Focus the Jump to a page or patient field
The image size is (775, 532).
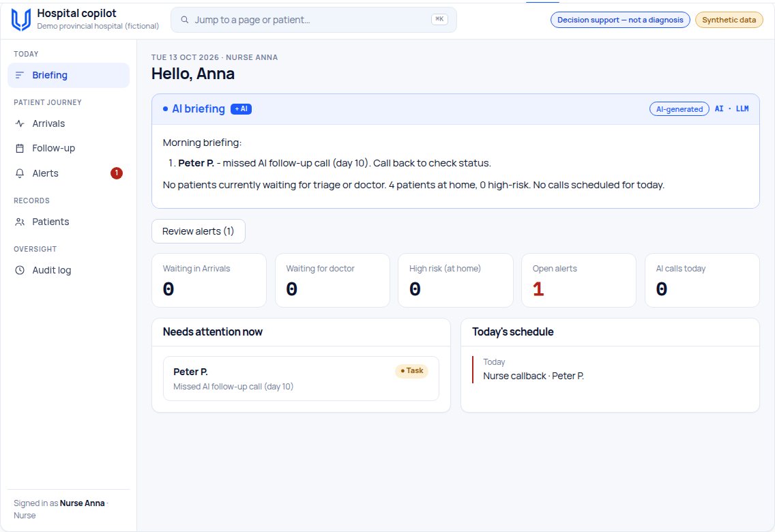(314, 20)
